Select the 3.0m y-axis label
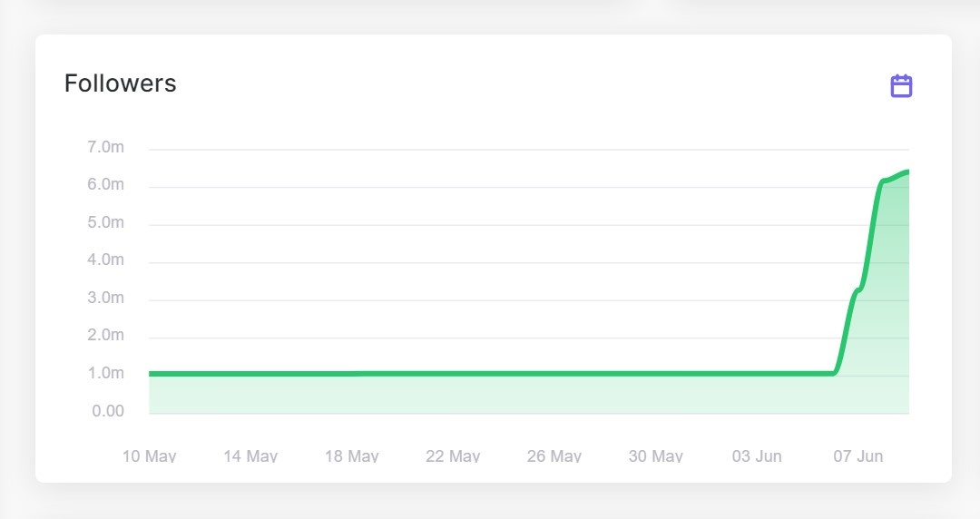The width and height of the screenshot is (980, 519). point(105,299)
